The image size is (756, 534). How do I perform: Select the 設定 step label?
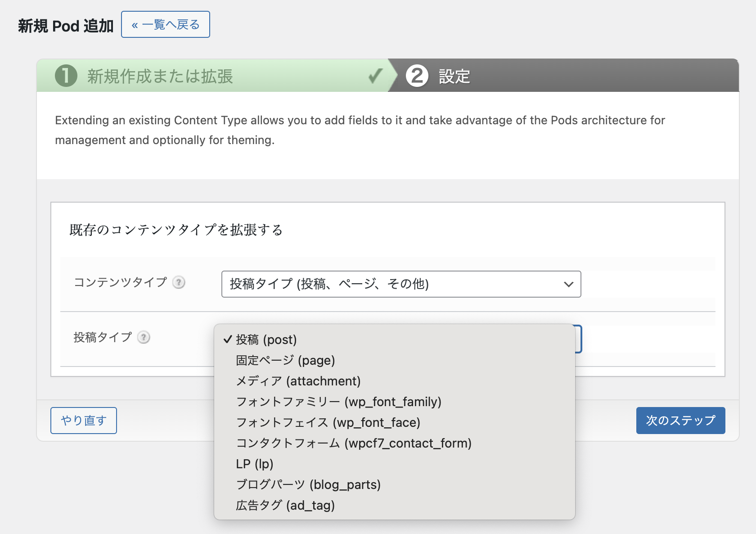pos(454,77)
